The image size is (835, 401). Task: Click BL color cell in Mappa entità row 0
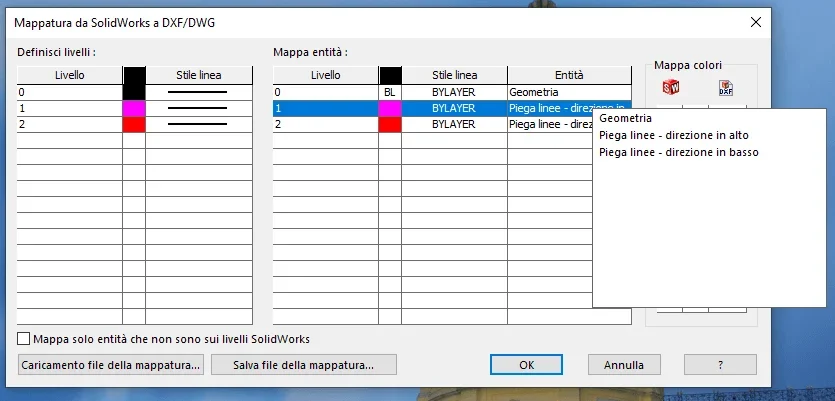pos(390,92)
